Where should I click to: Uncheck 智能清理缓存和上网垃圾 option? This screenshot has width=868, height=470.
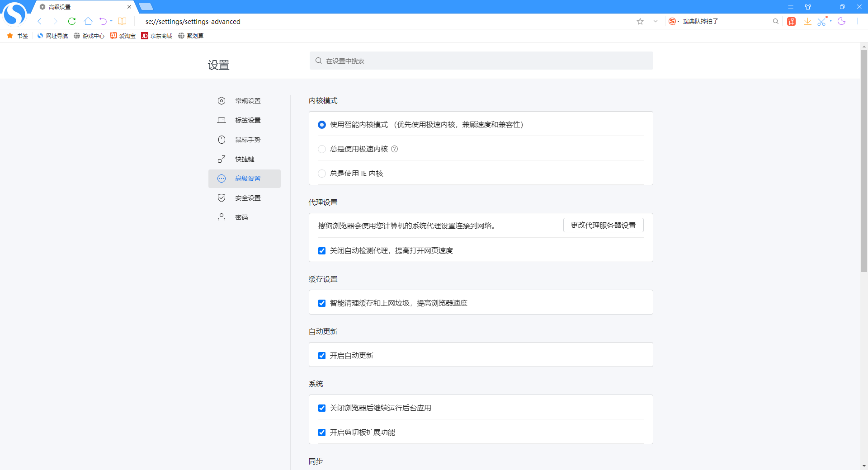(321, 303)
